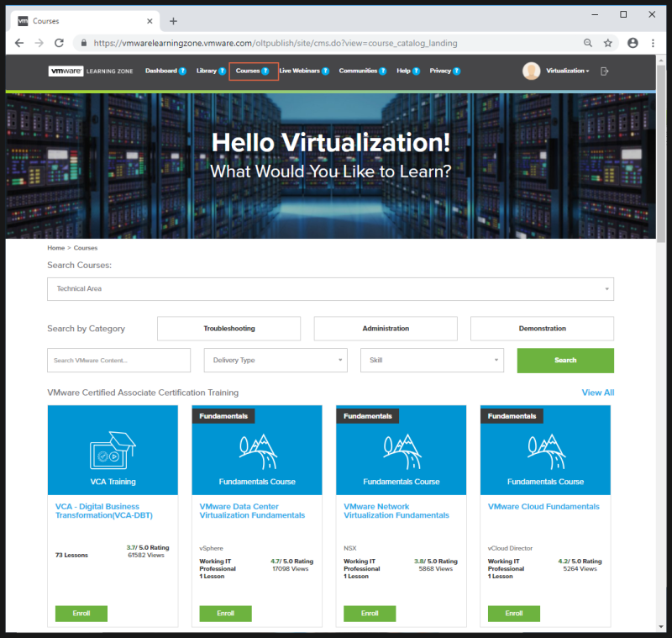
Task: Reload the page using the refresh icon
Action: pos(59,41)
